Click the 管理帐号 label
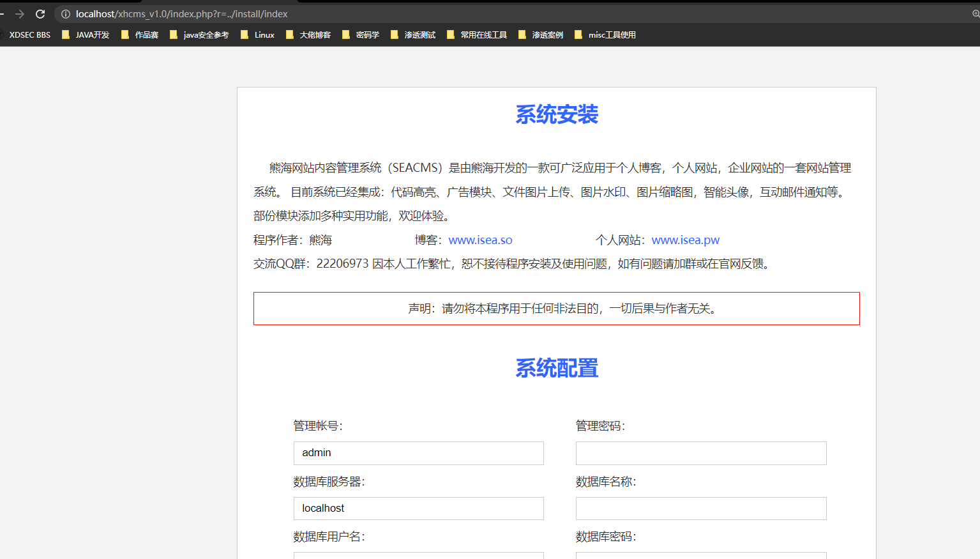 (318, 426)
